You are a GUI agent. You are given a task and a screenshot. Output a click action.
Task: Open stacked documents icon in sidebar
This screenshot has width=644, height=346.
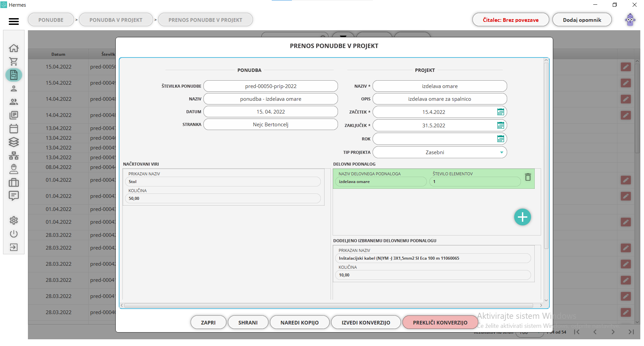[14, 115]
